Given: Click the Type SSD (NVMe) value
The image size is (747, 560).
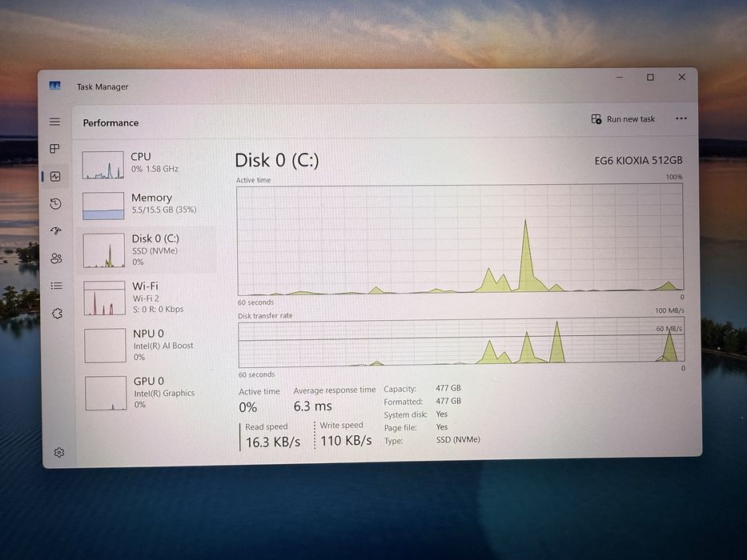Looking at the screenshot, I should [458, 439].
